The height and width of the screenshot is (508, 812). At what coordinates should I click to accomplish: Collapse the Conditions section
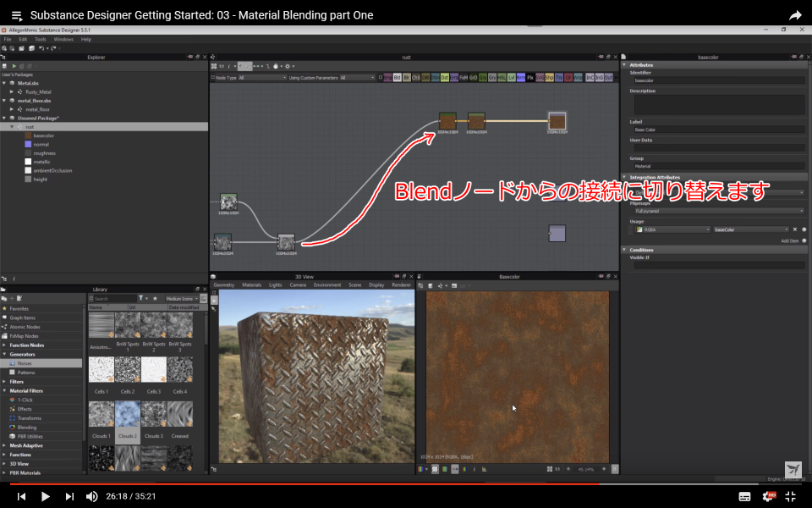click(x=624, y=250)
